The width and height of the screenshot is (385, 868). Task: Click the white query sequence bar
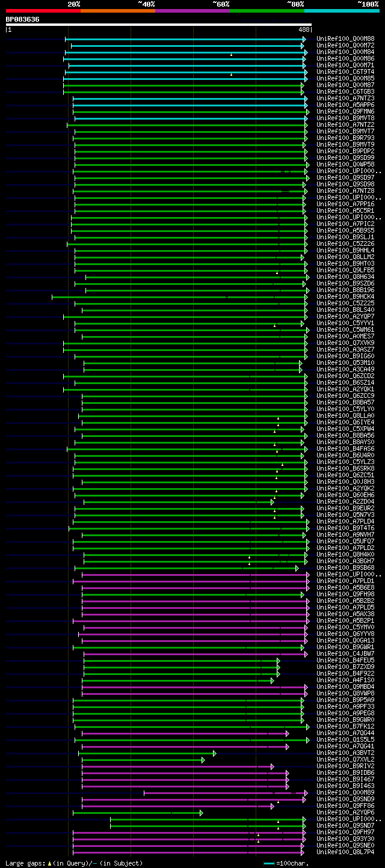159,25
